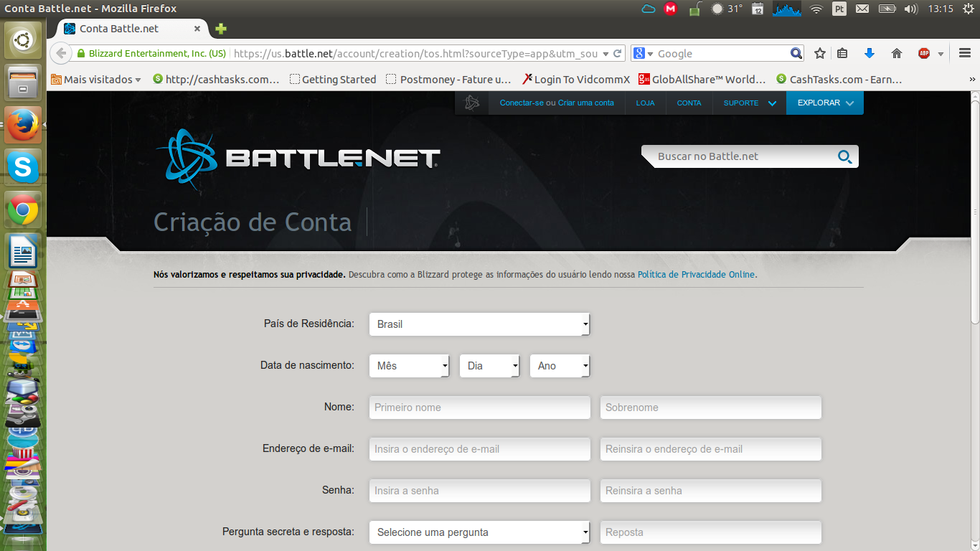Click the Adblock Plus ABP icon
The height and width of the screenshot is (551, 980).
point(924,54)
